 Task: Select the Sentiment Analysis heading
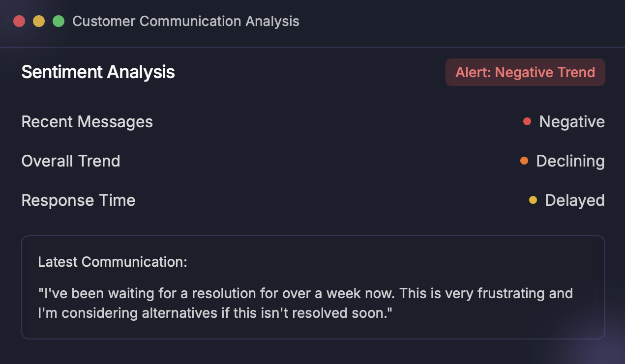(98, 72)
